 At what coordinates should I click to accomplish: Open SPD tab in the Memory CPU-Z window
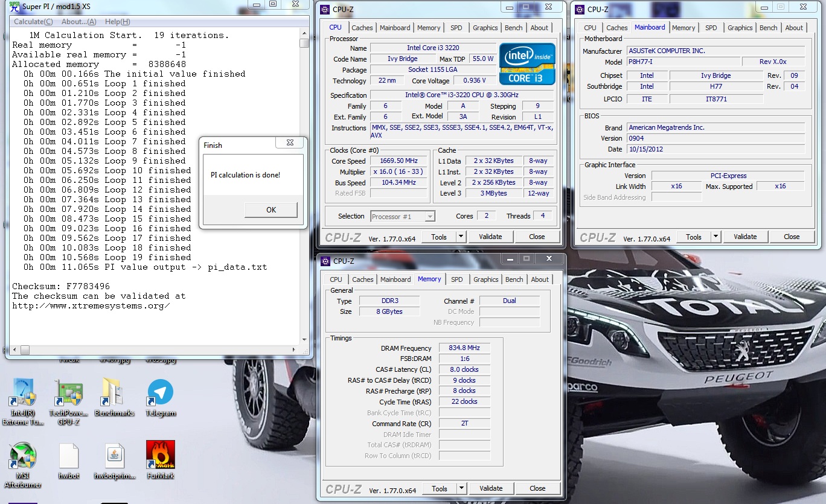pos(456,279)
